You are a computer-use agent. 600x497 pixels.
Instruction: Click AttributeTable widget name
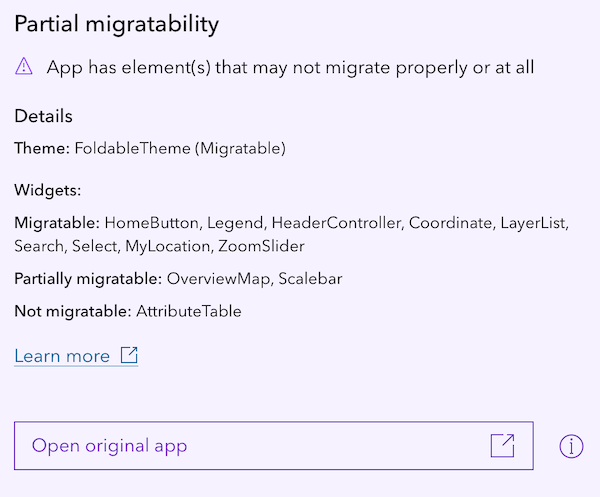[x=189, y=311]
